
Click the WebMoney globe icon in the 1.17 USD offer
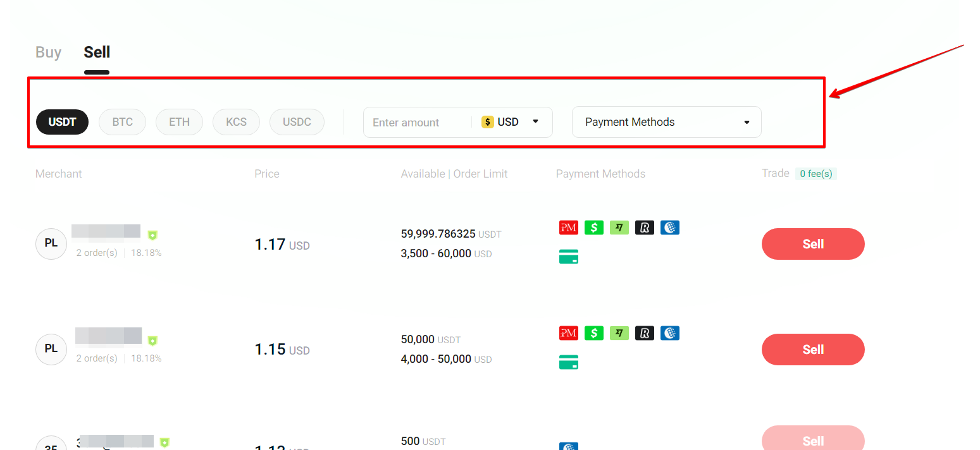coord(670,228)
